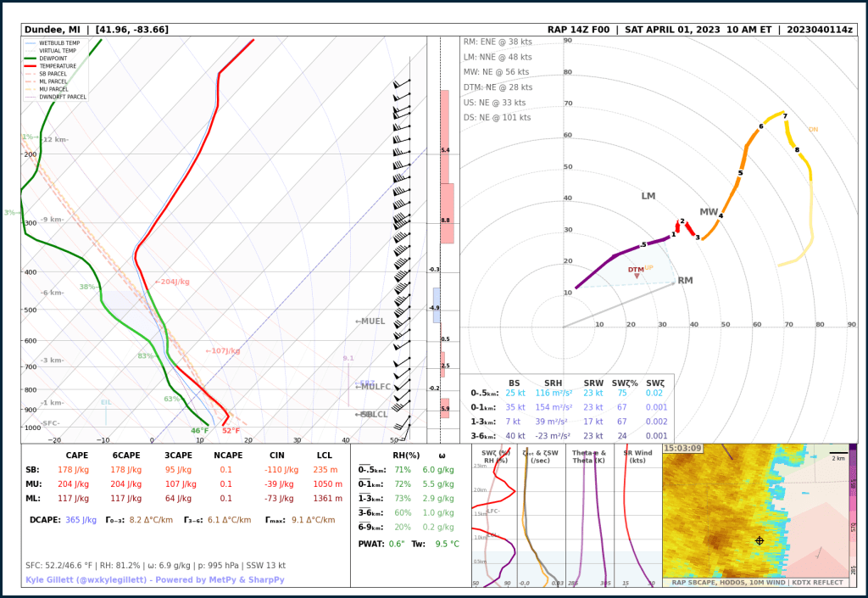Screen dimensions: 868x598
Task: Click the DWNDRFT PARCEL legend entry
Action: (x=63, y=97)
